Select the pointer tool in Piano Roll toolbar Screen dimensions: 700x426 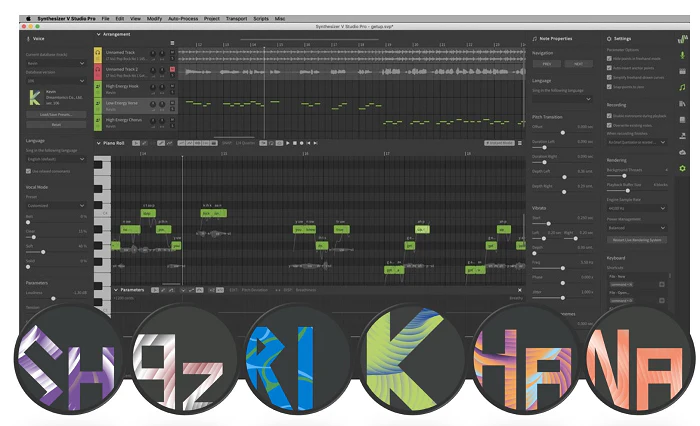(136, 143)
